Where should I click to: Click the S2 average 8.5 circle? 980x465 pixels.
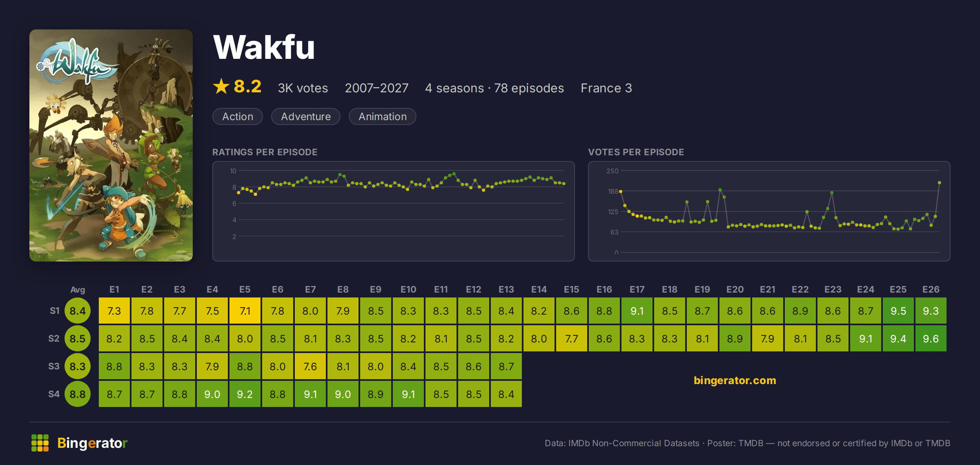click(78, 339)
